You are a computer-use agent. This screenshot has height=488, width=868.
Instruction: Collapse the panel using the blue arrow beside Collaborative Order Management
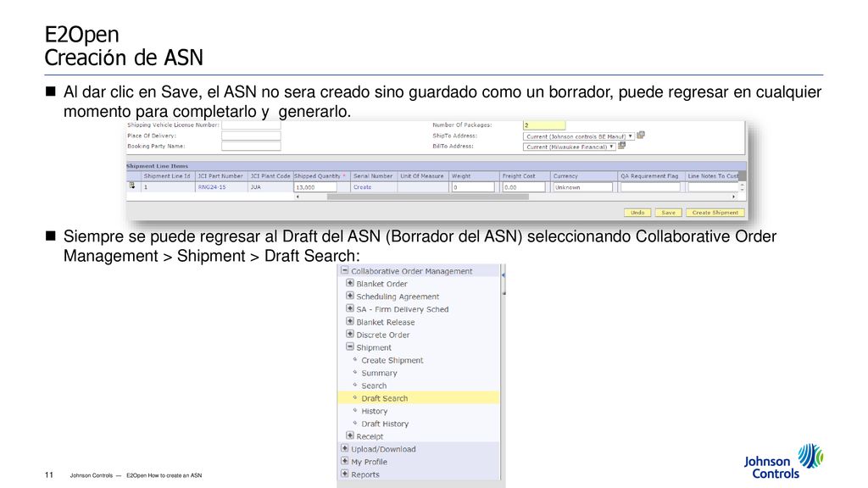click(504, 274)
